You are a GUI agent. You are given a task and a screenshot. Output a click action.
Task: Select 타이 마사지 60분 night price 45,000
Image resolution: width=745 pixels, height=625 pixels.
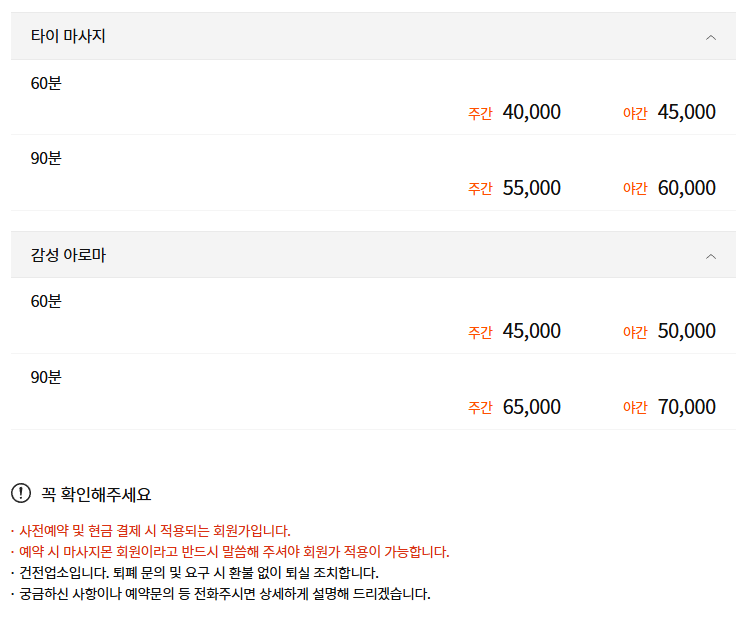click(x=686, y=112)
